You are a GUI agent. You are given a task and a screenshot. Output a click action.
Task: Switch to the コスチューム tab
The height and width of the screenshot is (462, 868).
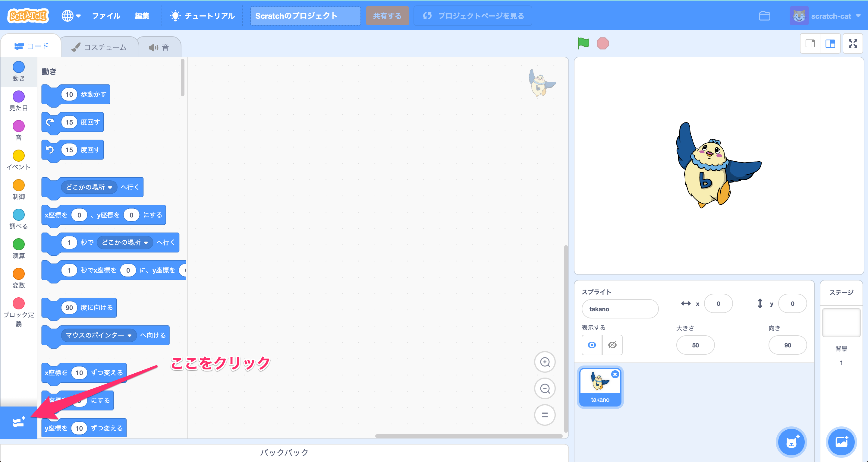point(99,47)
